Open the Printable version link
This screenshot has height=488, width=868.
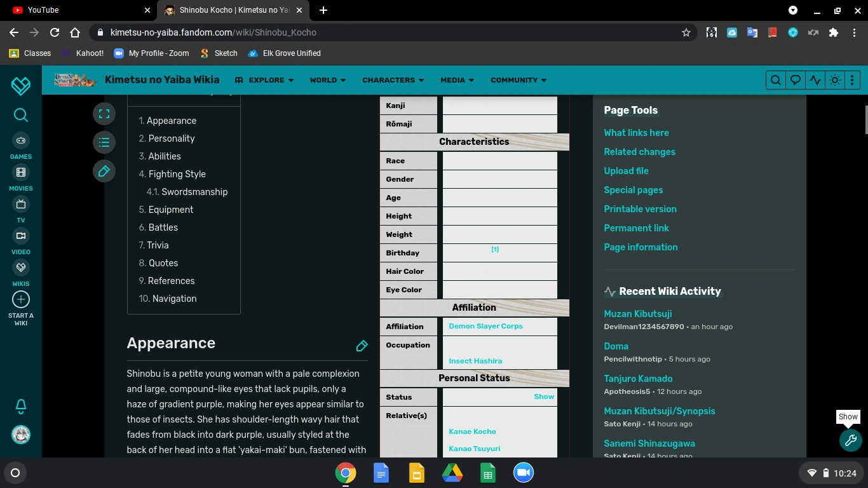coord(640,209)
